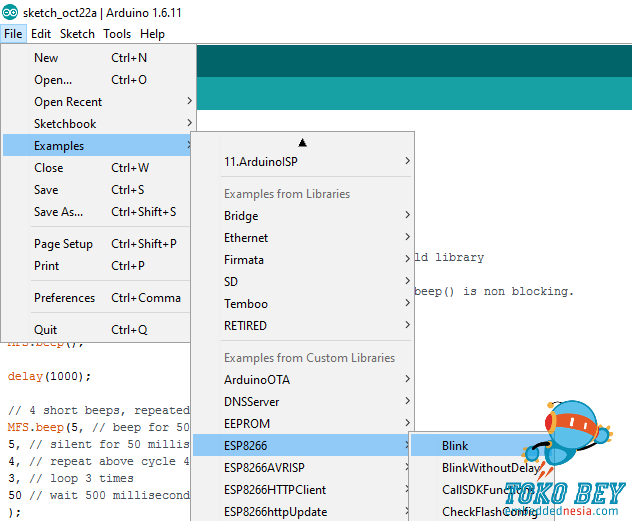Open the Blink example sketch
This screenshot has height=521, width=632.
tap(482, 445)
